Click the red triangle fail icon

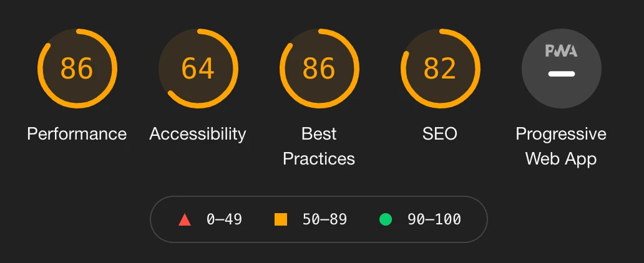pos(184,219)
